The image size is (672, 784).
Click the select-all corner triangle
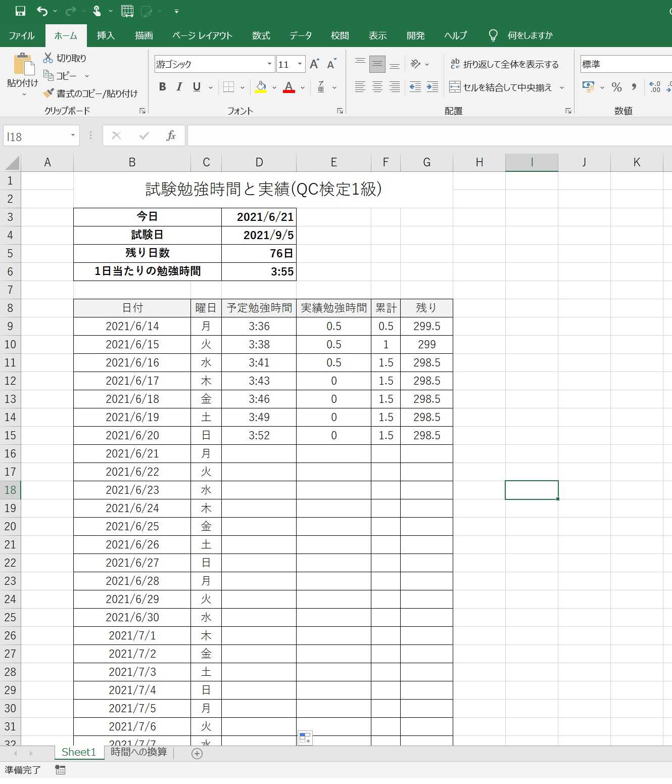[11, 162]
